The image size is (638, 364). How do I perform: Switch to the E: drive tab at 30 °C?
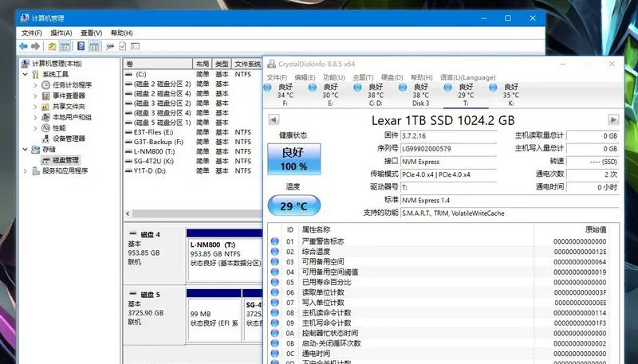(x=330, y=95)
